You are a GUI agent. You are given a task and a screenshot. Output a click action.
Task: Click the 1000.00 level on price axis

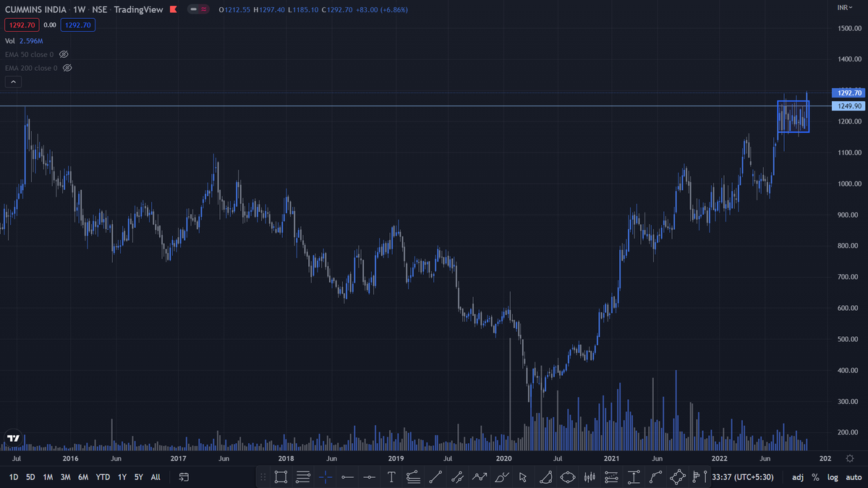(x=848, y=184)
